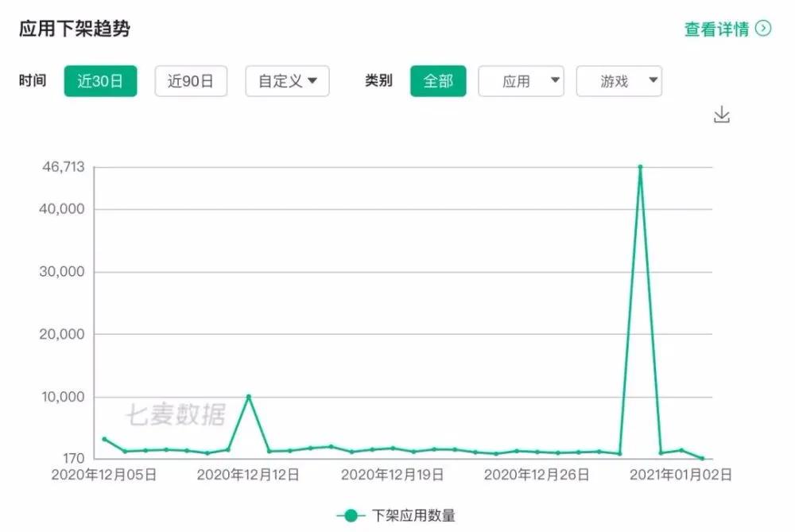Screen dimensions: 795x532
Task: Click the December 12 spike data point
Action: click(x=249, y=395)
